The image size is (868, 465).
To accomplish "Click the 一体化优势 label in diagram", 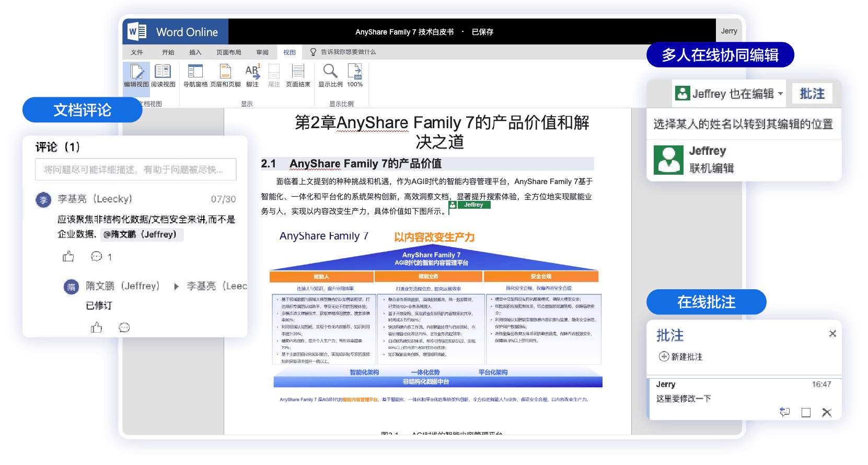I will point(425,372).
